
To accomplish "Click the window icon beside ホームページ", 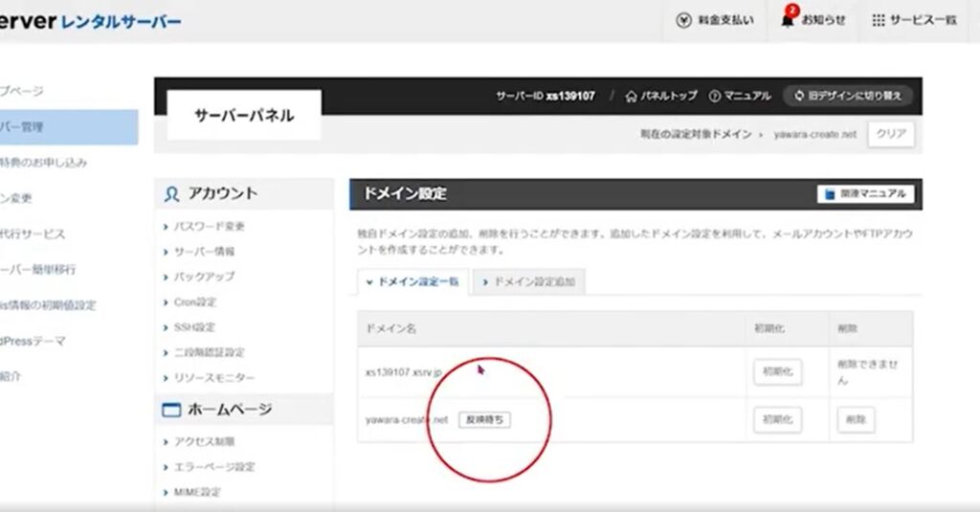I will [171, 411].
